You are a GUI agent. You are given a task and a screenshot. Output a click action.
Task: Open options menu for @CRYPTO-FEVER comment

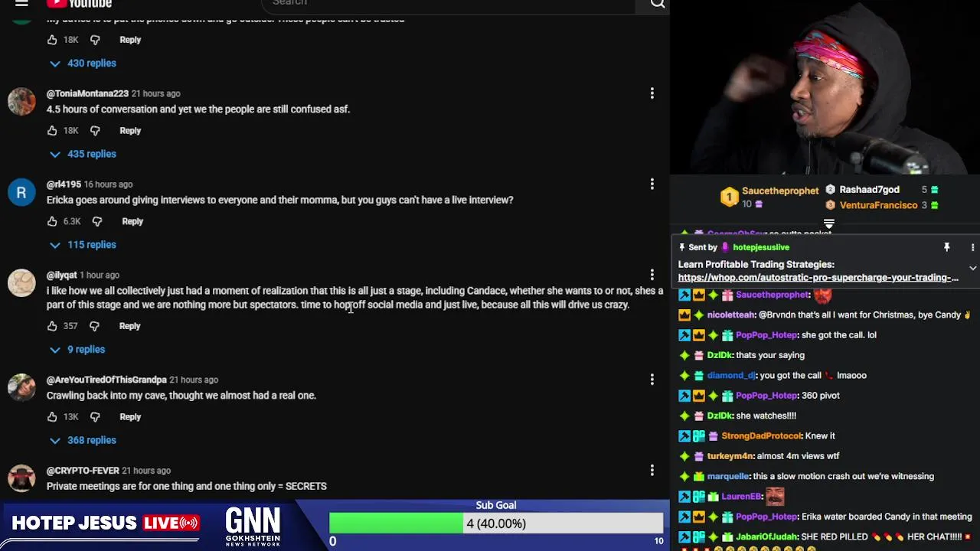tap(652, 471)
